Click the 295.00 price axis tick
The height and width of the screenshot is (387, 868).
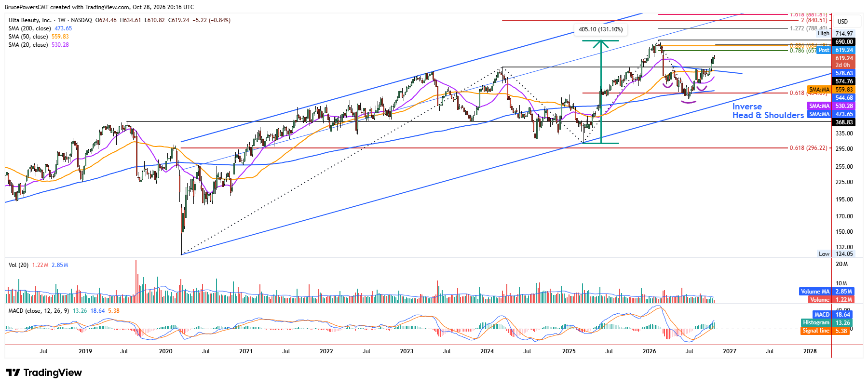coord(844,149)
